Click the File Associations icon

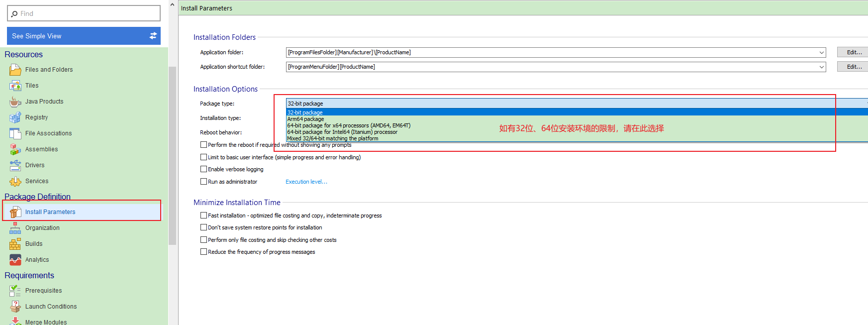[15, 133]
